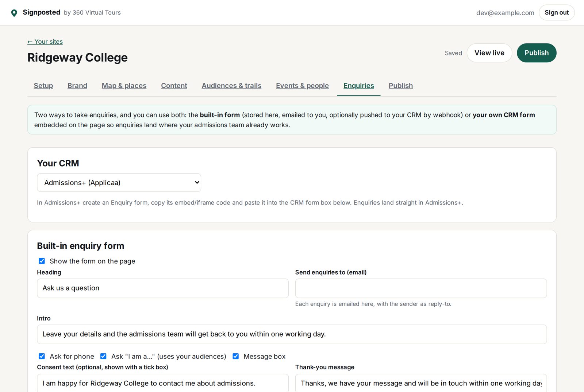Image resolution: width=584 pixels, height=392 pixels.
Task: Toggle the Ask "I am a..." checkbox
Action: [103, 356]
